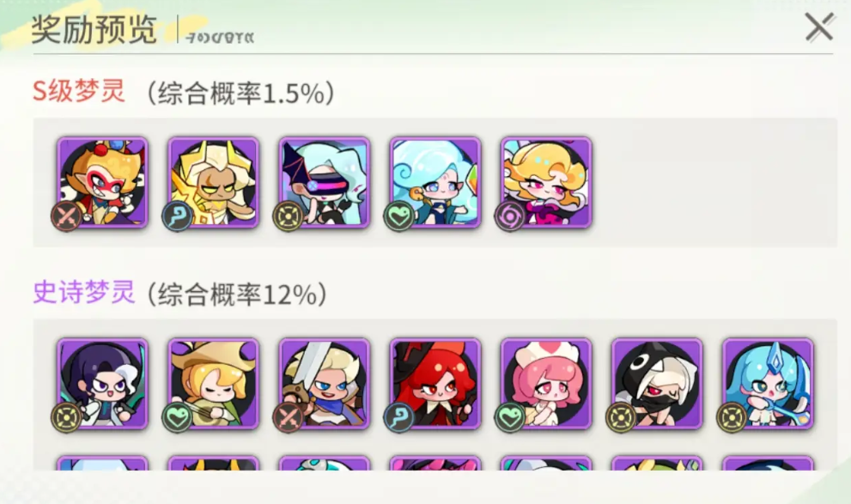
Task: Choose the sword-wielding blonde epic spirit
Action: pyautogui.click(x=325, y=384)
